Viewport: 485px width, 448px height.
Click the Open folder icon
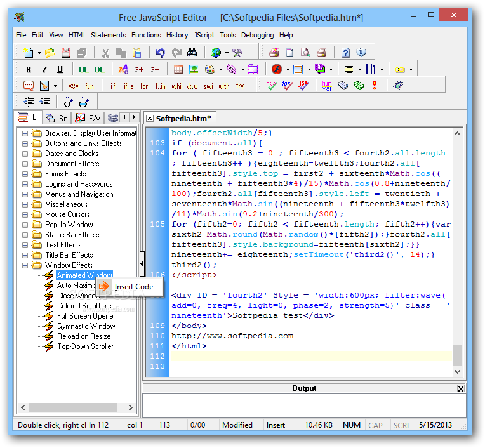[50, 53]
